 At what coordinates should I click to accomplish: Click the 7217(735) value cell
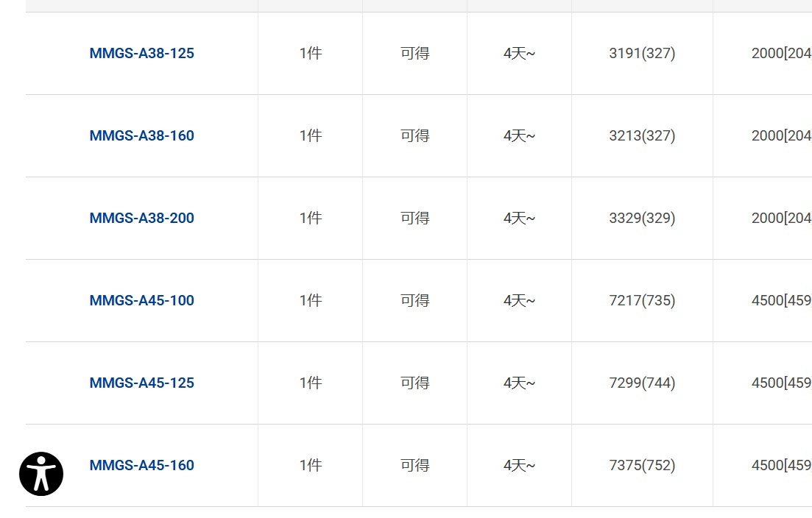point(642,300)
